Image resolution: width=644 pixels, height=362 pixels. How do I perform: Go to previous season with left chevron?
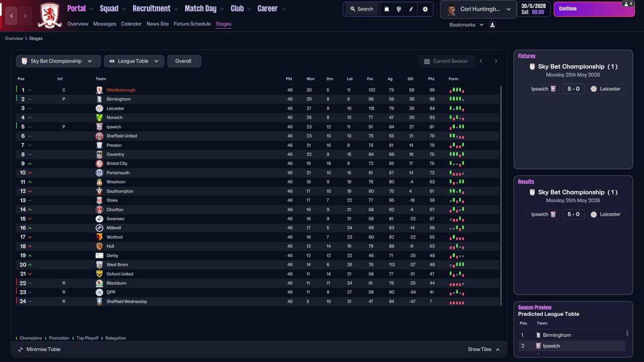[481, 61]
